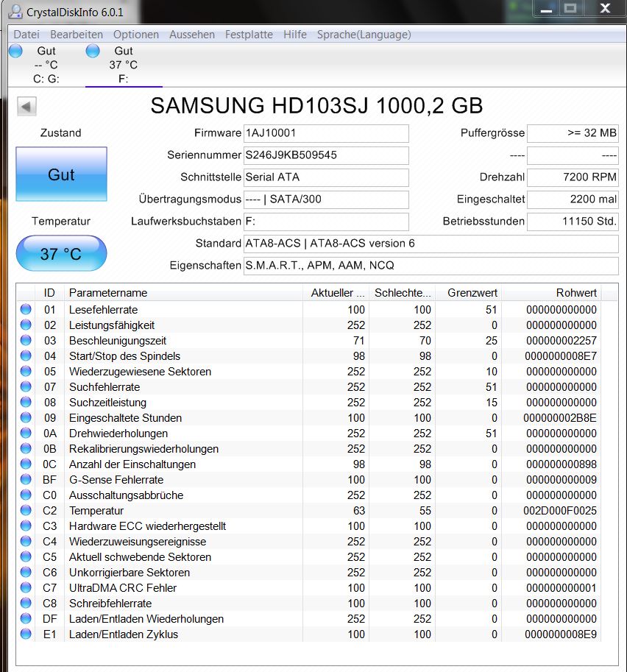
Task: Click status orb for Leistungsfähigkeit row
Action: [x=26, y=325]
